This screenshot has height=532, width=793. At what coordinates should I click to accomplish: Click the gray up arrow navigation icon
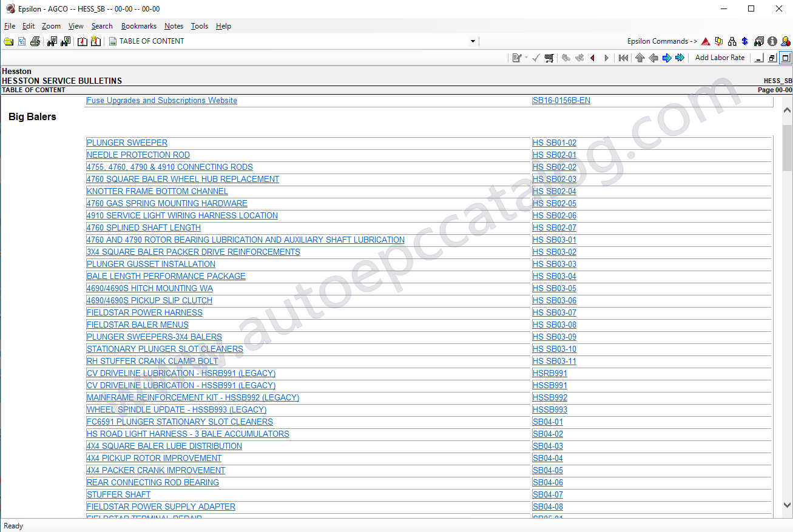tap(639, 58)
